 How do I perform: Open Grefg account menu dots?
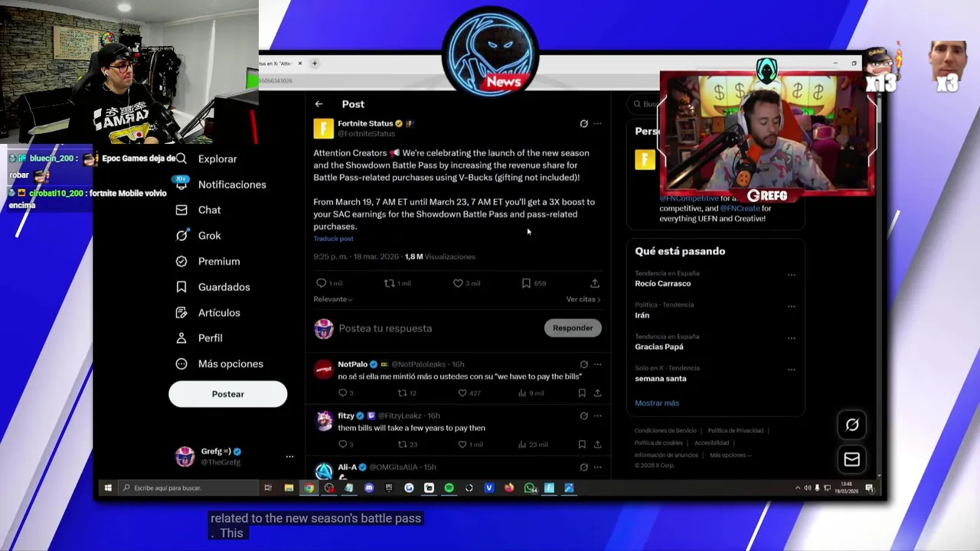tap(289, 457)
